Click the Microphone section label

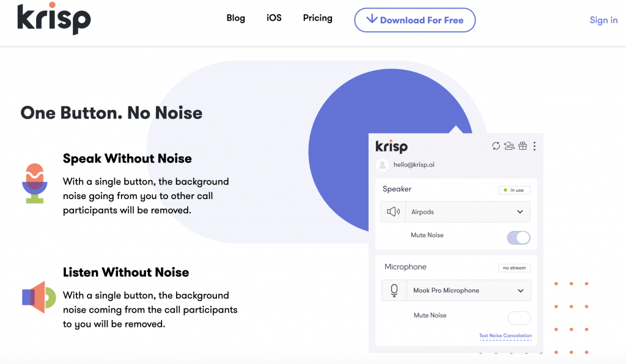click(405, 267)
